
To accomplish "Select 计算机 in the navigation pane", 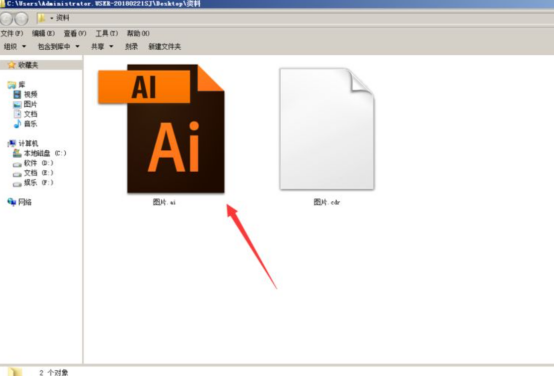I will 28,143.
